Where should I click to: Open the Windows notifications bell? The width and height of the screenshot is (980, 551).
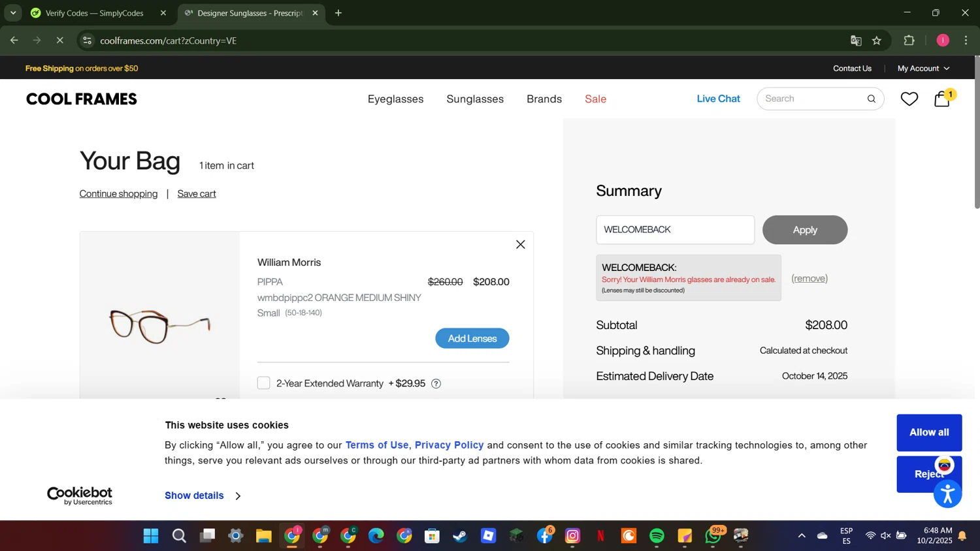click(962, 536)
